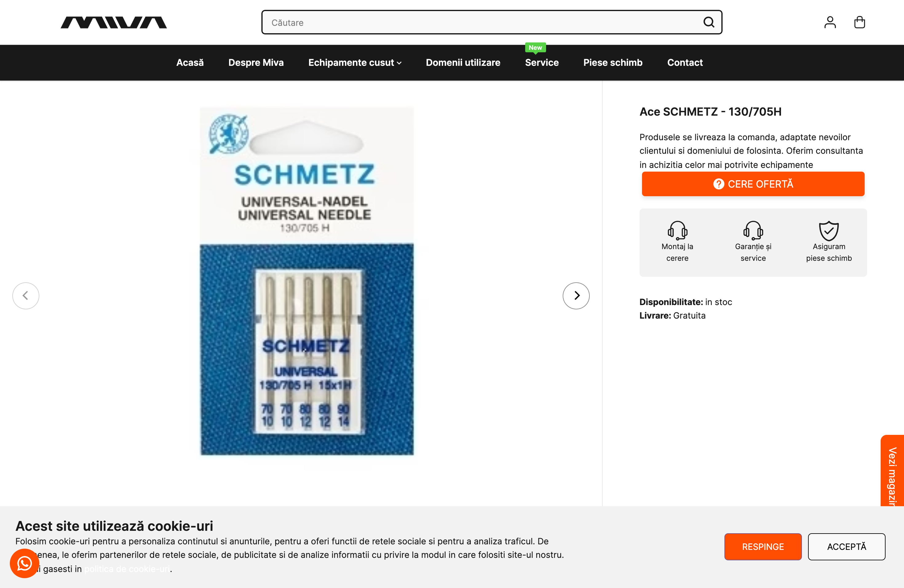Click the Asiguram piese schimb shield icon
The image size is (904, 588).
[829, 231]
